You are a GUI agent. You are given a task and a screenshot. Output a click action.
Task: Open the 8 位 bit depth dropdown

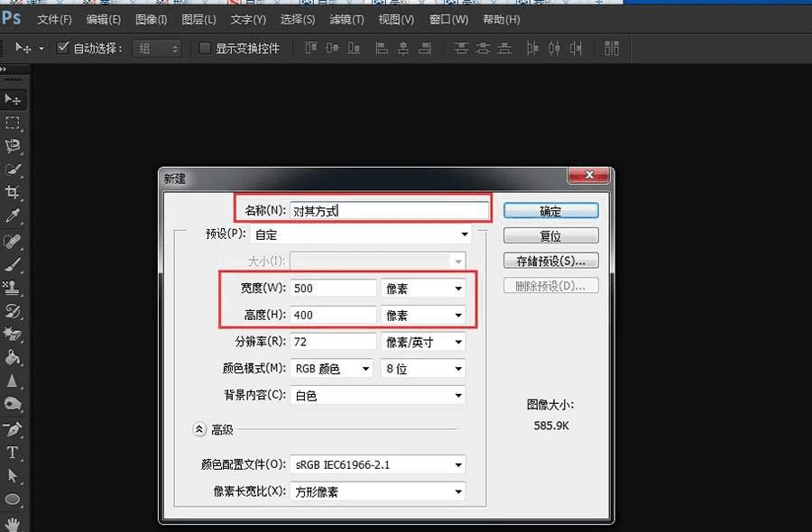click(423, 369)
